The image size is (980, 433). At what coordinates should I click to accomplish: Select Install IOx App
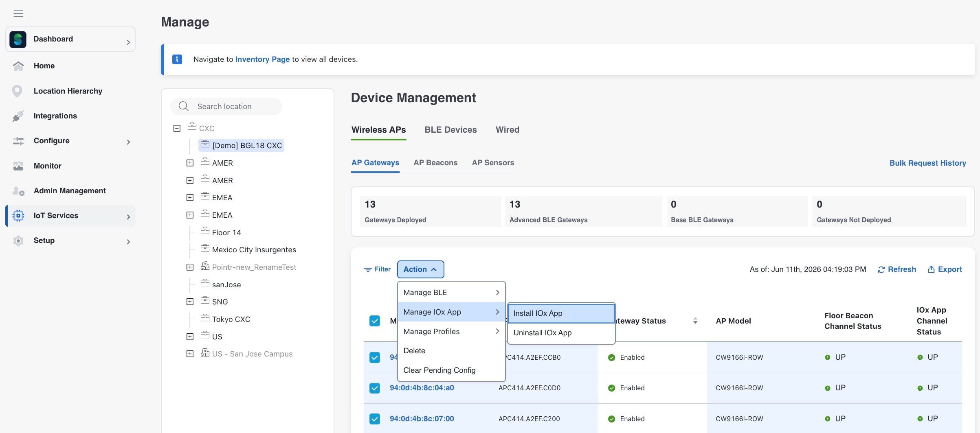coord(561,313)
